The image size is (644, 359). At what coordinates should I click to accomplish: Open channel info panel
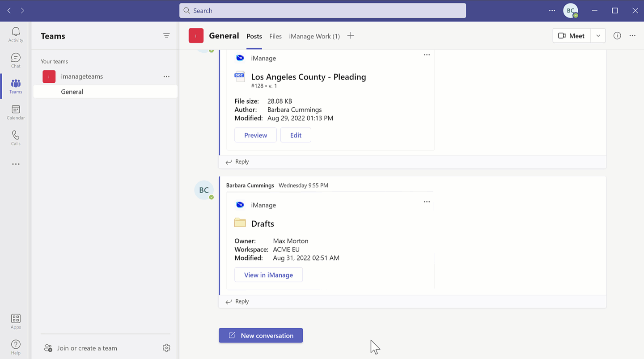coord(617,36)
